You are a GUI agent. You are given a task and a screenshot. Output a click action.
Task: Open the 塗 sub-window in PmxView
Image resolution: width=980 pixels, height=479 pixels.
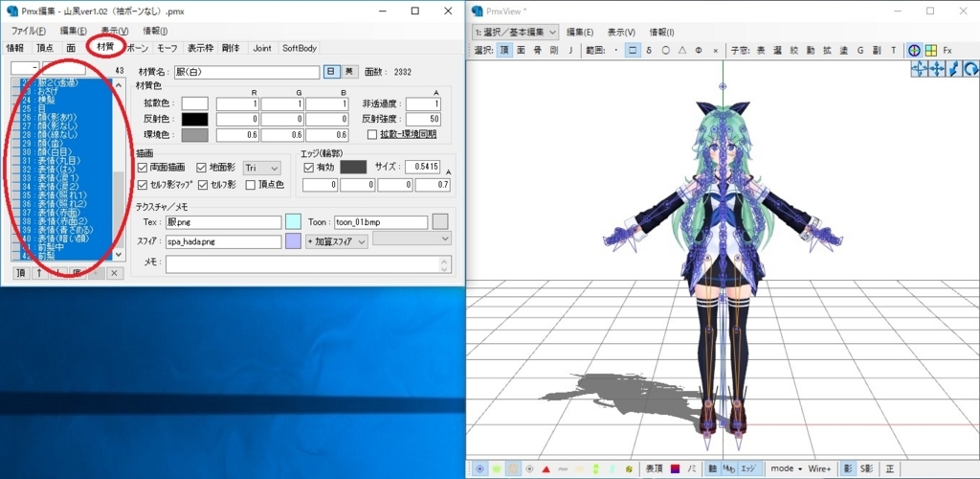coord(844,50)
